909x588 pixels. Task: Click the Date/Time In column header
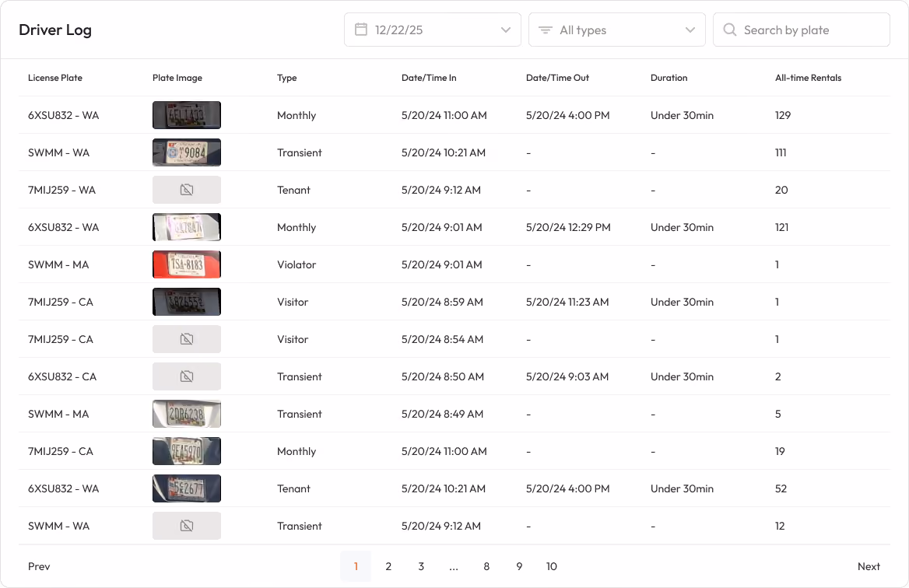coord(429,78)
